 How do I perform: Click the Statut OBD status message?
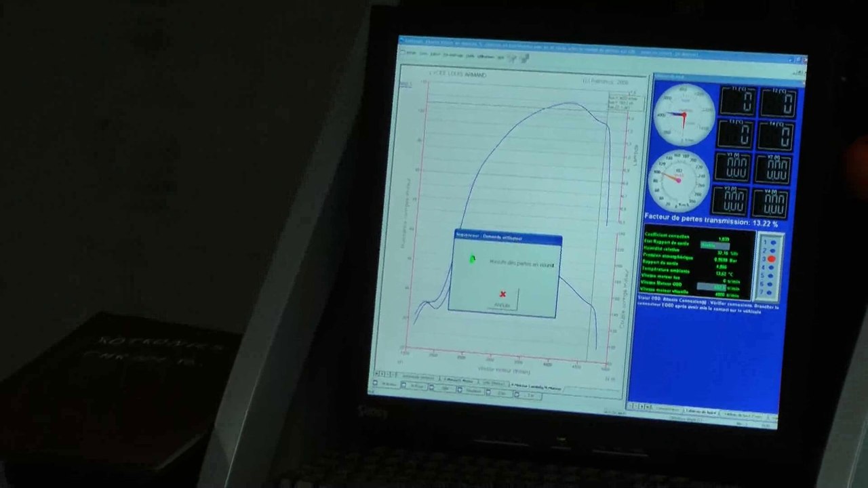pos(707,304)
